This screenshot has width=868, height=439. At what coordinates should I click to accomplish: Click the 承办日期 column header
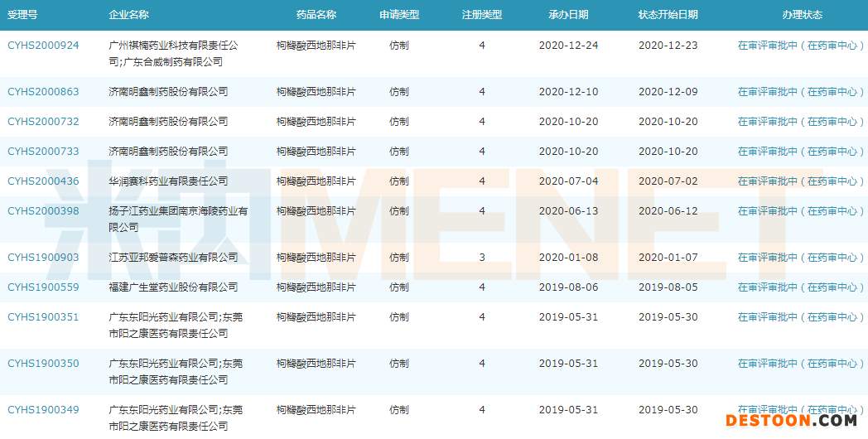point(568,15)
